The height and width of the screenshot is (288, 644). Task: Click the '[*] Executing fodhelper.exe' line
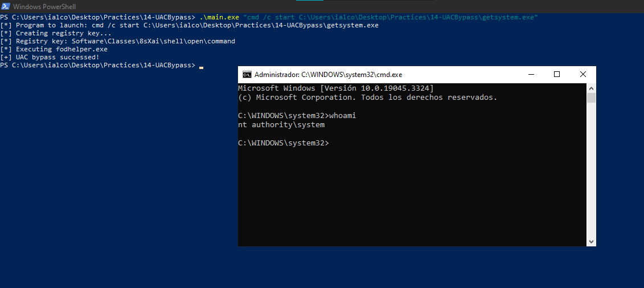click(x=54, y=50)
